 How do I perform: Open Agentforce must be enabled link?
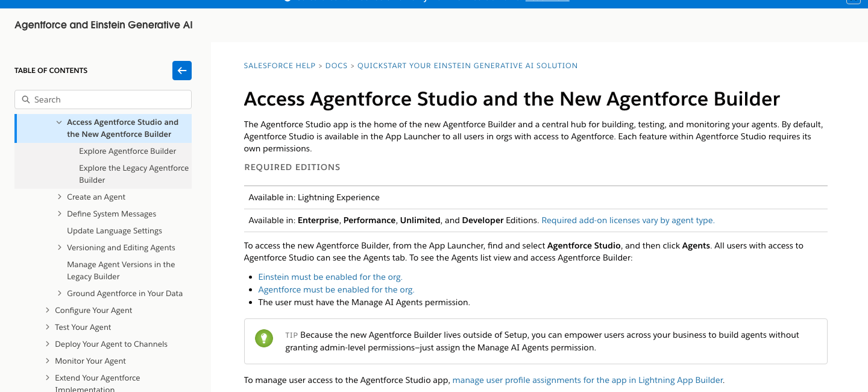(336, 290)
